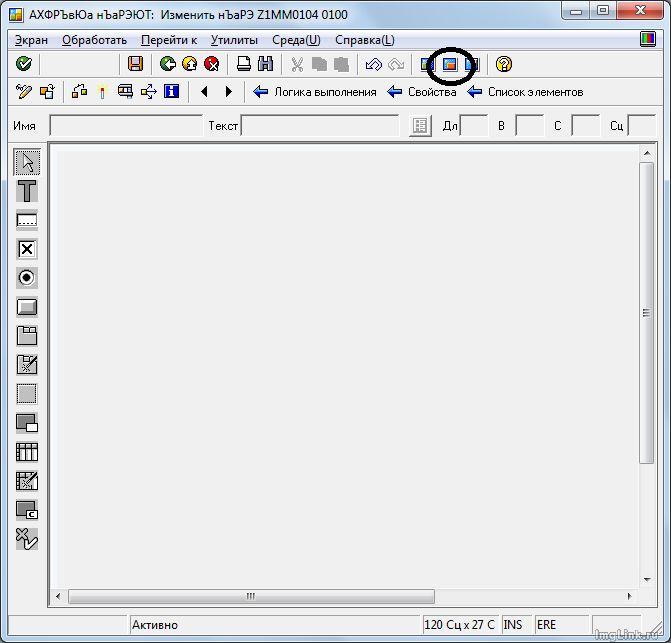Click the scissors Cut icon
The height and width of the screenshot is (643, 671).
click(297, 65)
